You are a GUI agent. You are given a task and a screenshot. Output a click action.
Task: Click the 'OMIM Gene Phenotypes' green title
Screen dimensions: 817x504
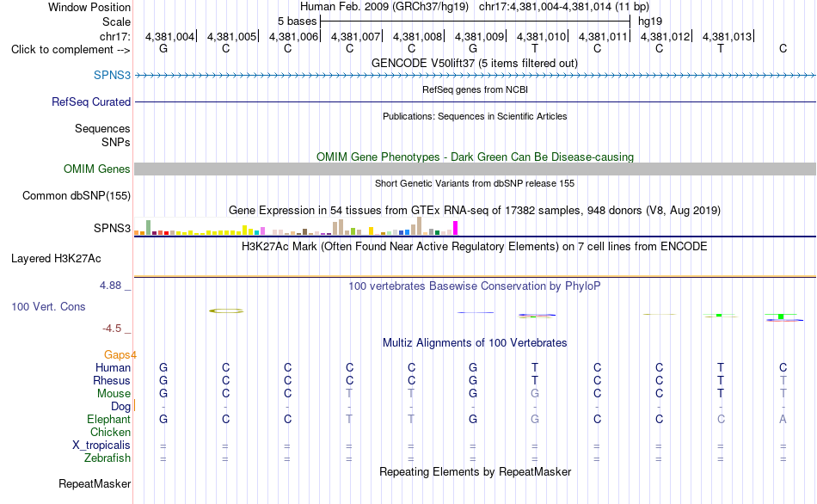click(x=476, y=157)
